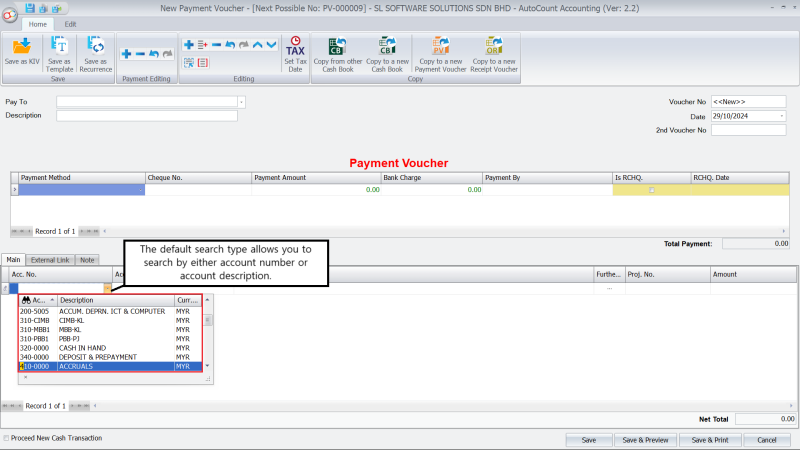Screen dimensions: 800x450
Task: Click Set Tax Date icon
Action: click(295, 54)
